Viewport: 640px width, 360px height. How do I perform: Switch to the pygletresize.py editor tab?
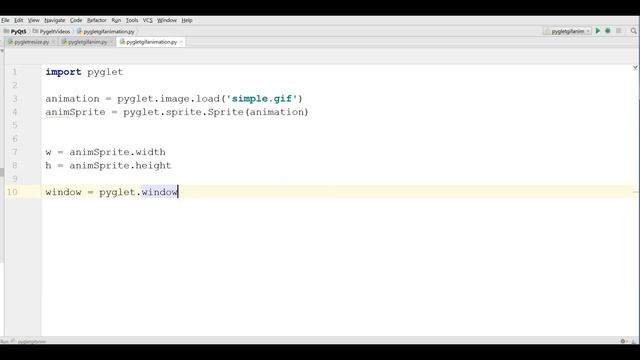[x=31, y=42]
